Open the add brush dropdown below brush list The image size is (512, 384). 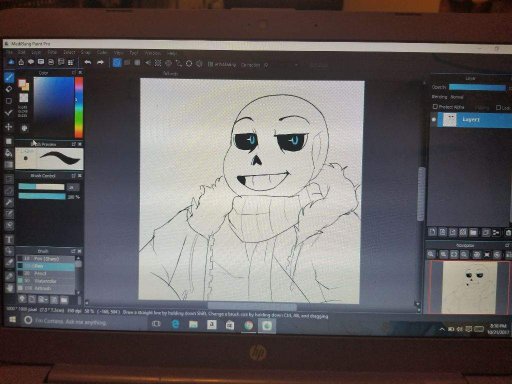(x=43, y=299)
